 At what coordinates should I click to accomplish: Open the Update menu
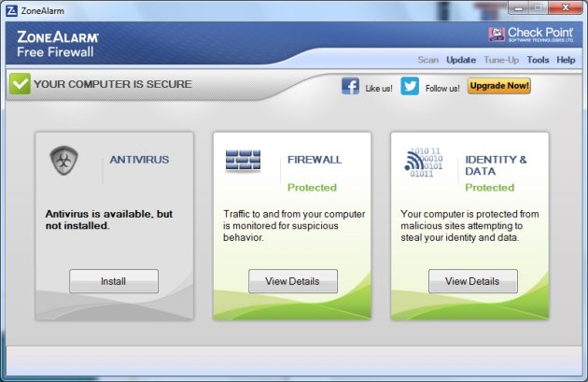461,60
